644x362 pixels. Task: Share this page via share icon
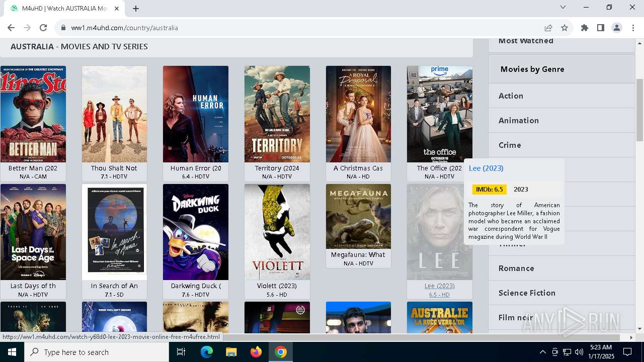548,28
